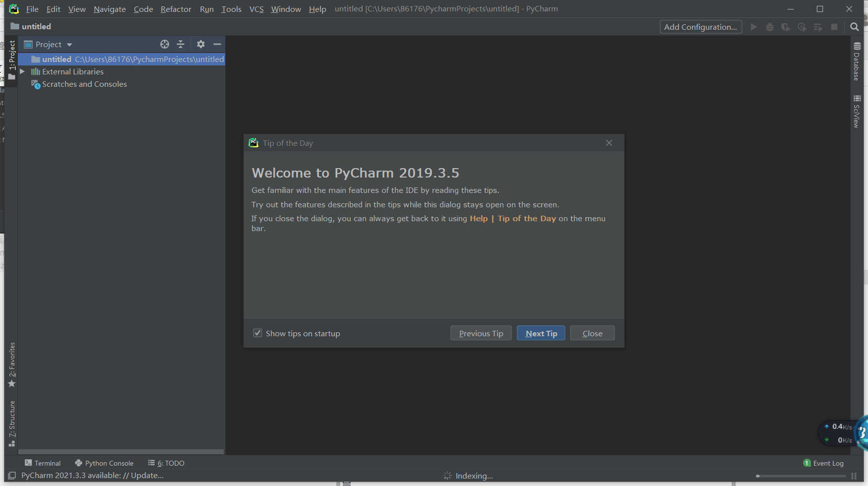Click the Indexing... status text
Viewport: 868px width, 486px height.
(474, 476)
